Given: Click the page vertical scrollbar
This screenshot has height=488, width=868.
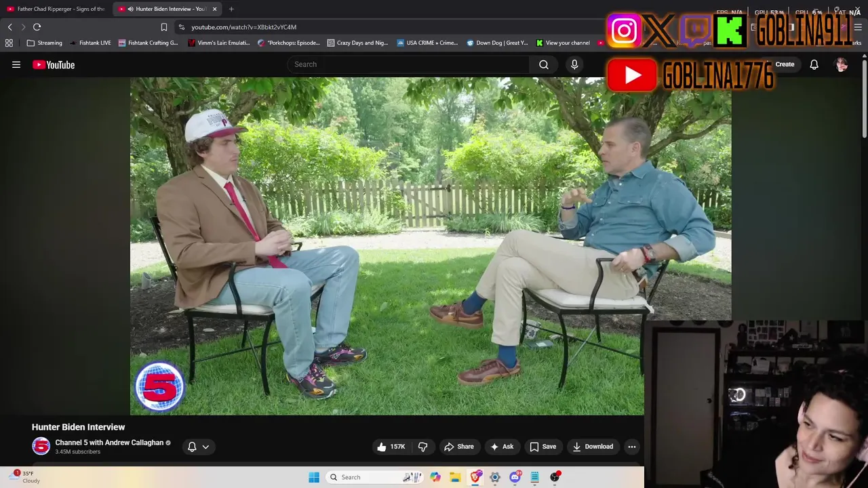Looking at the screenshot, I should coord(864,98).
